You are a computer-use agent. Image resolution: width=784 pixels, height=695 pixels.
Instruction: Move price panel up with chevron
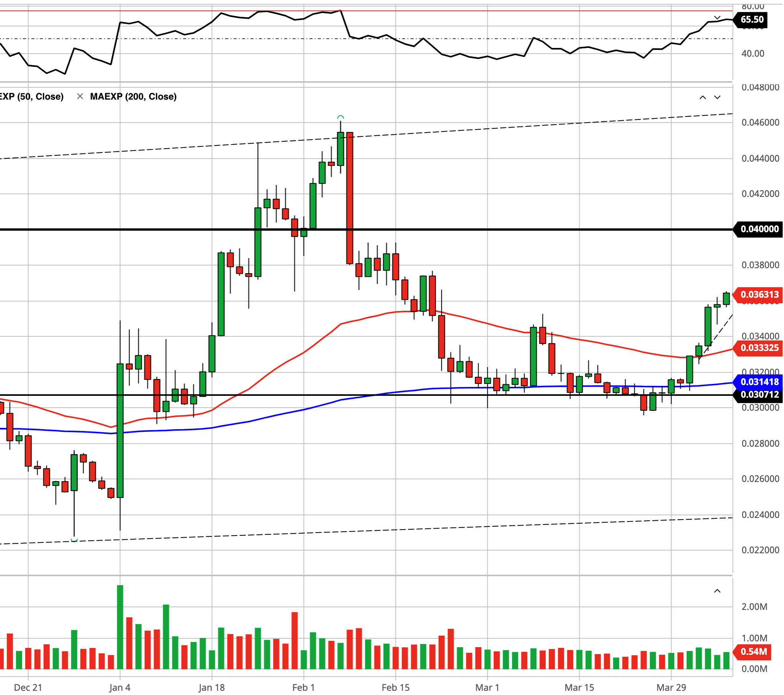(x=702, y=97)
